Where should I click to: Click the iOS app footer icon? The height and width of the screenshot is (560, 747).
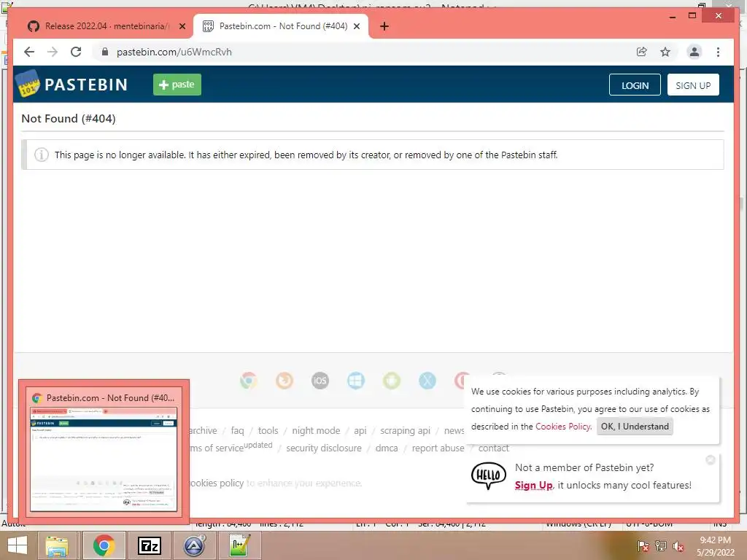[x=320, y=381]
